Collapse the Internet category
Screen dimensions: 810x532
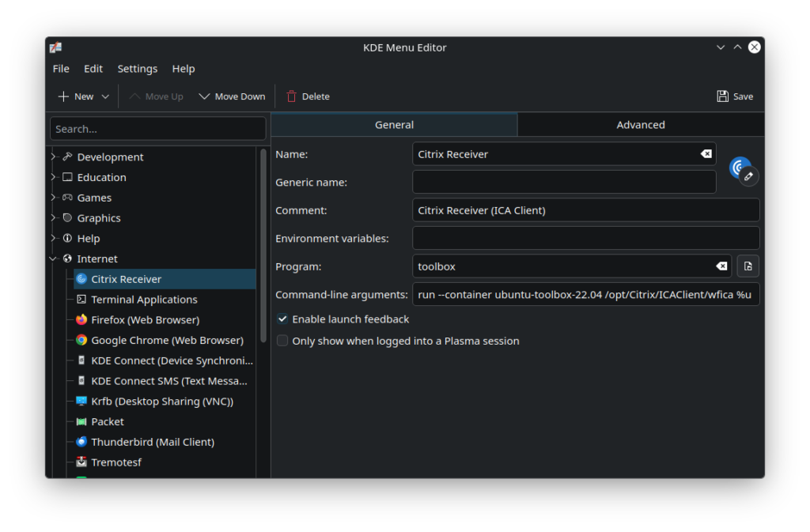pyautogui.click(x=53, y=258)
